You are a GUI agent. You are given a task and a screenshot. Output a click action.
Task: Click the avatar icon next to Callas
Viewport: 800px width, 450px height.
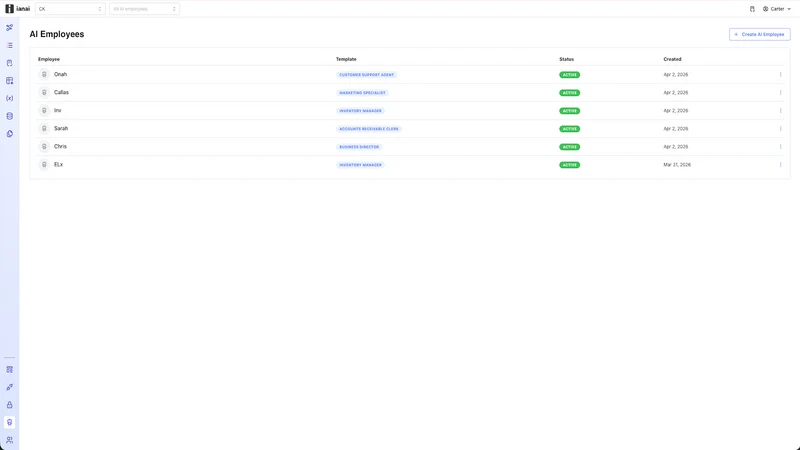point(44,92)
